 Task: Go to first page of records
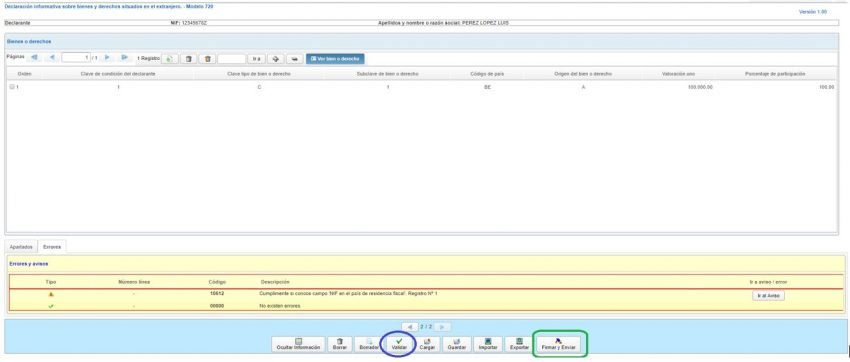(x=34, y=57)
